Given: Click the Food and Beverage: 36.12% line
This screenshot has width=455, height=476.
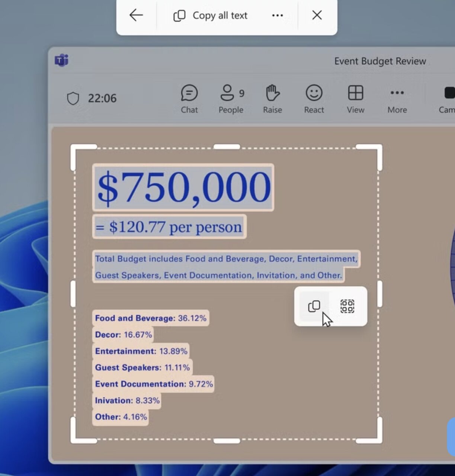Looking at the screenshot, I should pos(151,318).
